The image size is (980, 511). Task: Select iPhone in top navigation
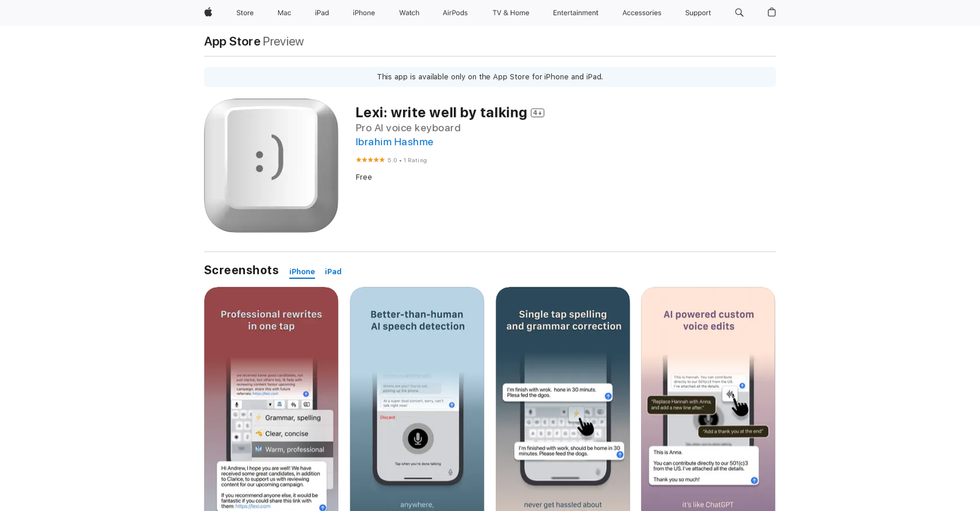tap(364, 13)
